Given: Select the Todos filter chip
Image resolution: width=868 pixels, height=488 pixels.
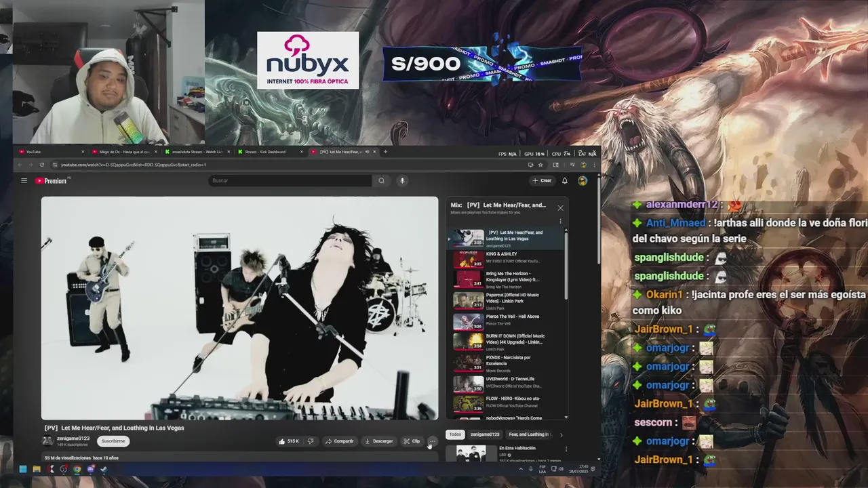Looking at the screenshot, I should 455,434.
